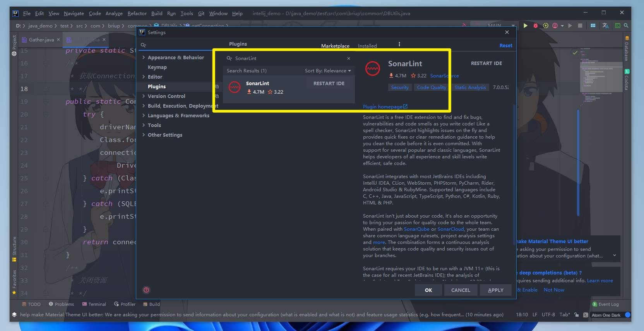Clear the SonarLint search text

coord(349,58)
